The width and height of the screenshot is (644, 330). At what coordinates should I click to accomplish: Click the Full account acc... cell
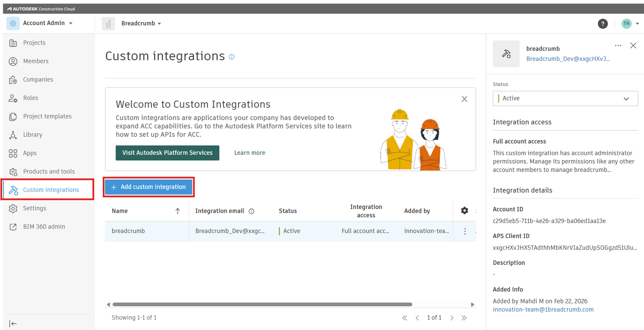click(365, 231)
